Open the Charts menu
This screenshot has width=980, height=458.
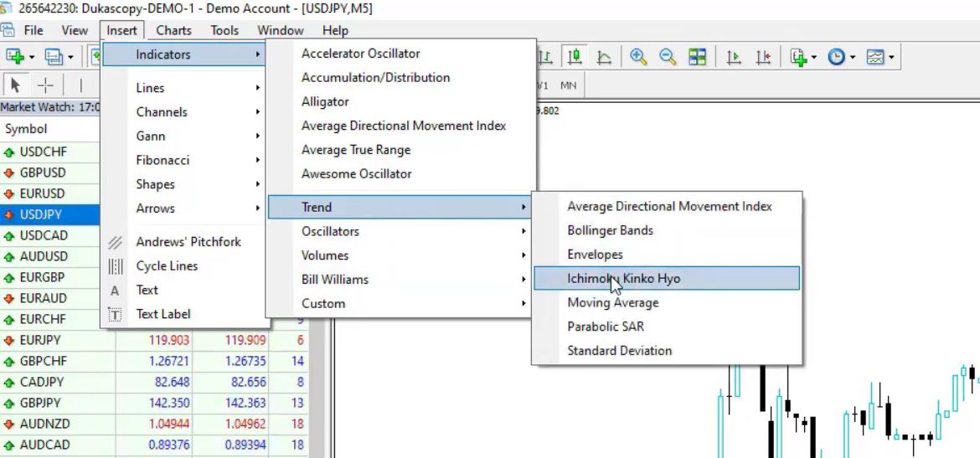click(x=173, y=30)
